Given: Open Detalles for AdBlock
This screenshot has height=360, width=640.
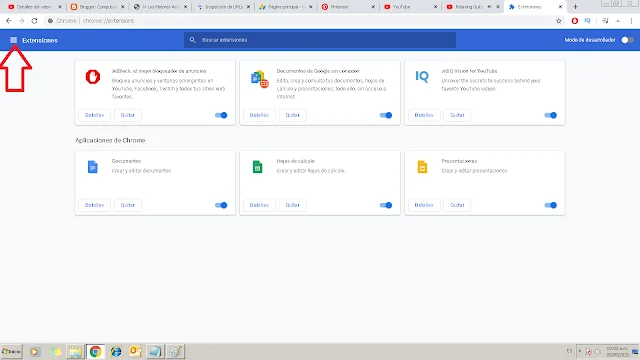Looking at the screenshot, I should pos(94,115).
